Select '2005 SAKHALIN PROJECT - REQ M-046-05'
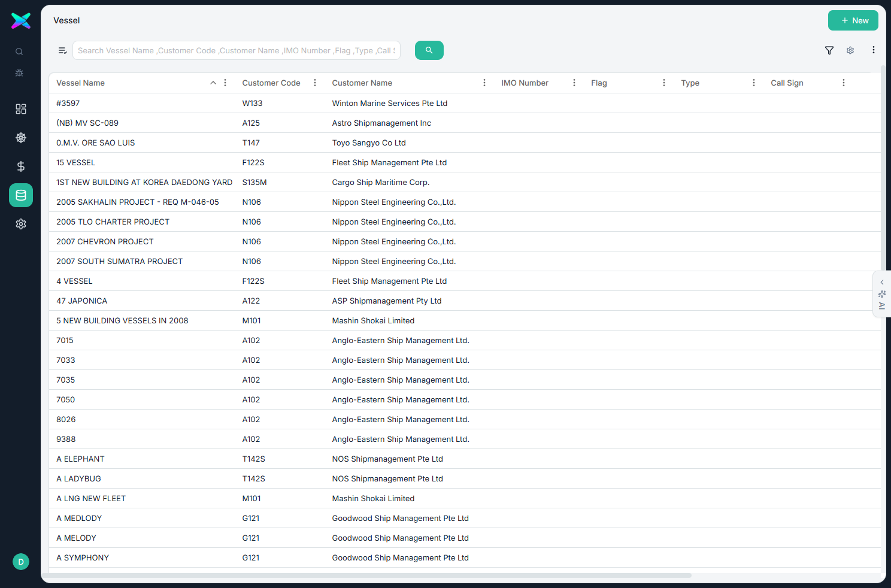This screenshot has width=891, height=588. coord(465,202)
